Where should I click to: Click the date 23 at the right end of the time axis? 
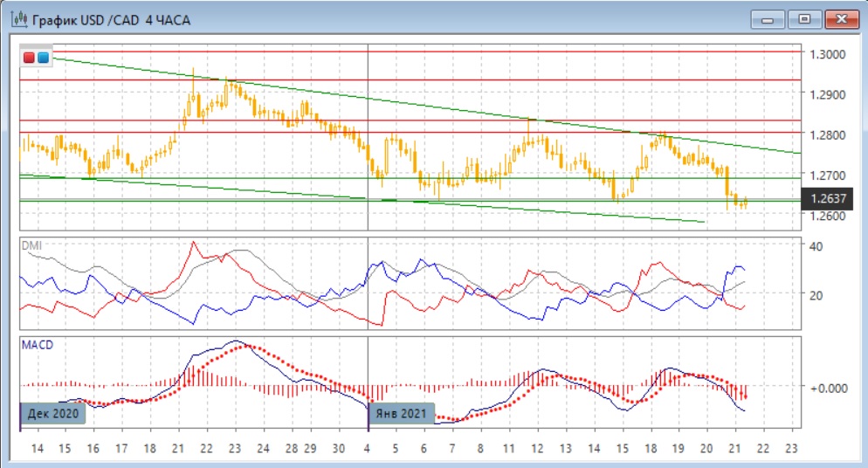pos(791,448)
